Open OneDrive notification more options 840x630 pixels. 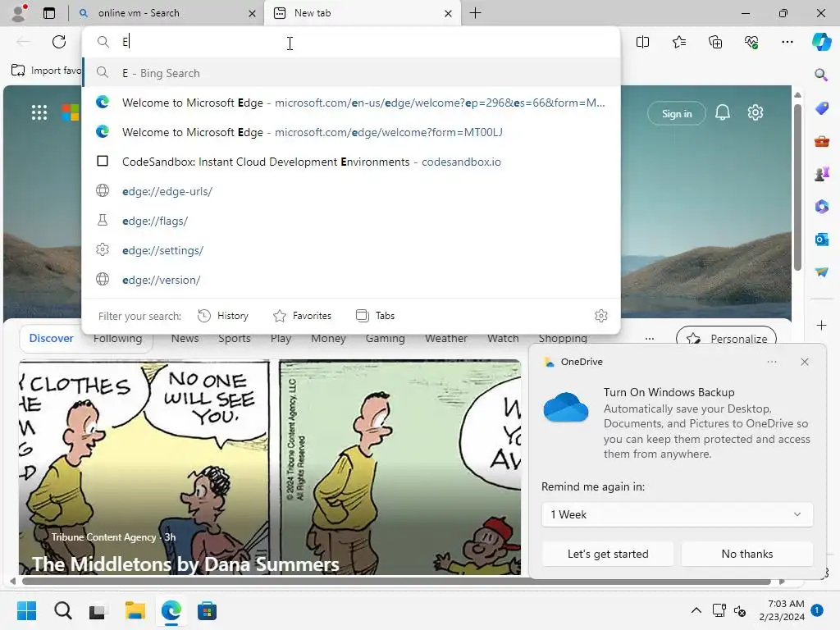click(x=771, y=362)
